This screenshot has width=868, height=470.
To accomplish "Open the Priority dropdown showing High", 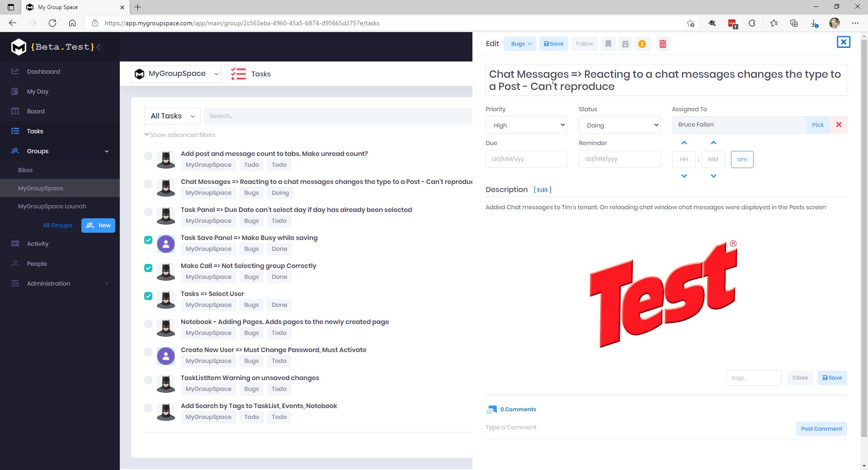I will pyautogui.click(x=526, y=125).
